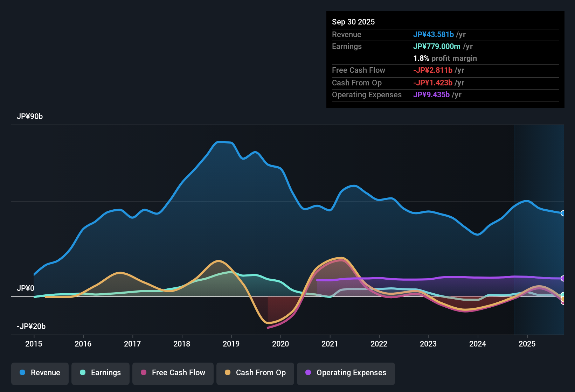Click the teal Earnings legend dot
Viewport: 575px width, 392px height.
tap(83, 373)
